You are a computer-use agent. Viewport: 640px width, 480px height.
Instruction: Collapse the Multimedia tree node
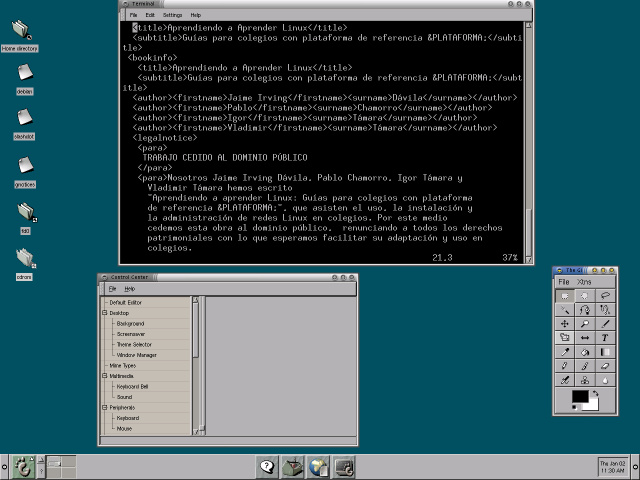tap(104, 376)
